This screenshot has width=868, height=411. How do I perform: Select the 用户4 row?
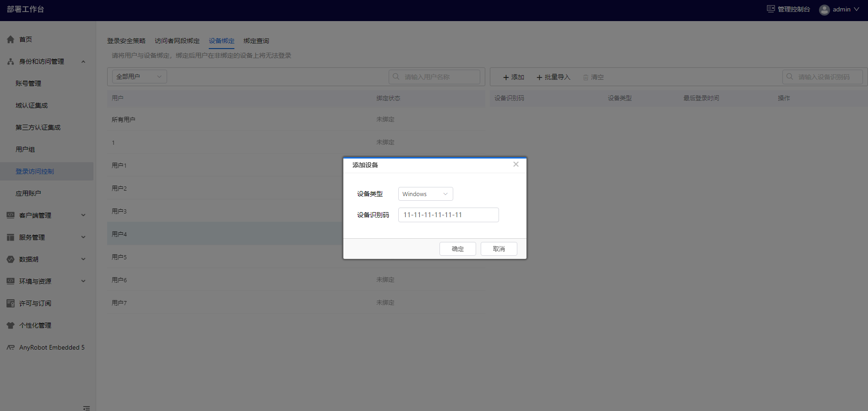pyautogui.click(x=296, y=234)
